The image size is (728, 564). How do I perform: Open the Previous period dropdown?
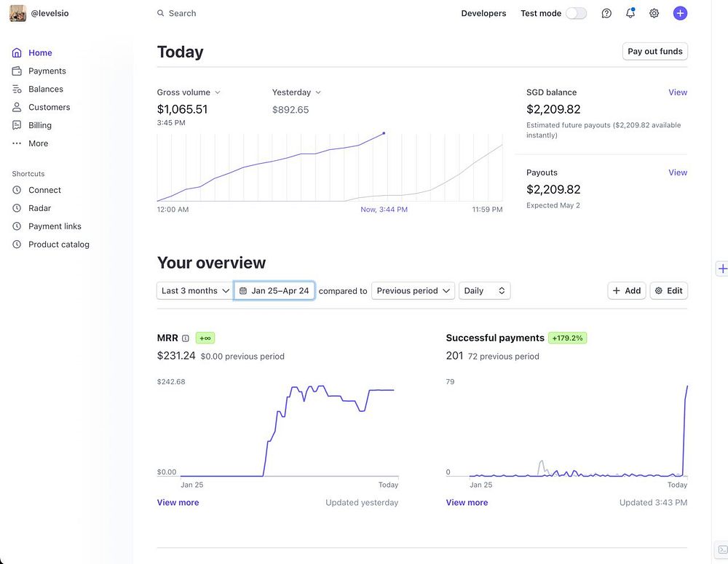tap(413, 291)
